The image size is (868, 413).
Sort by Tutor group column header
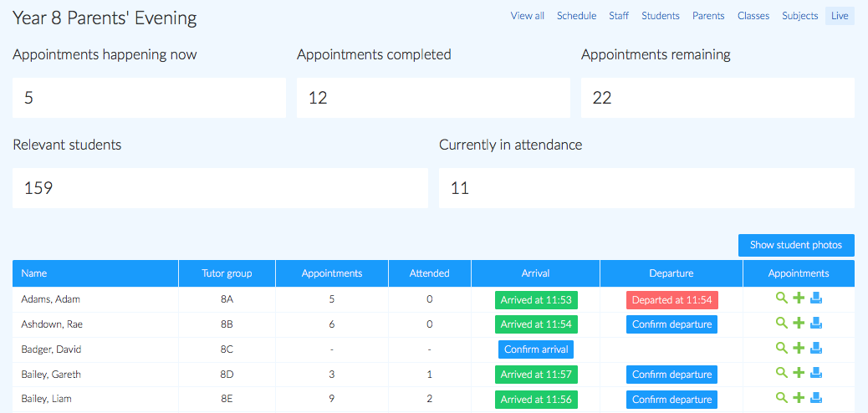[x=227, y=273]
